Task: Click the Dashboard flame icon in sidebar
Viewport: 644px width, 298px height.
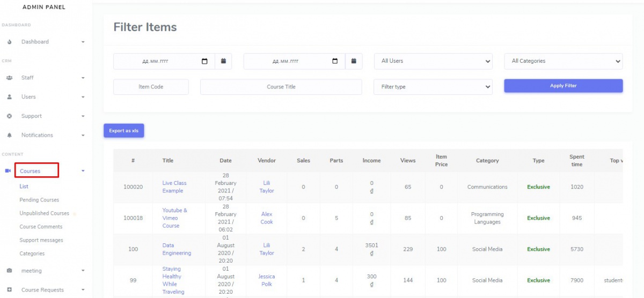Action: pos(10,42)
